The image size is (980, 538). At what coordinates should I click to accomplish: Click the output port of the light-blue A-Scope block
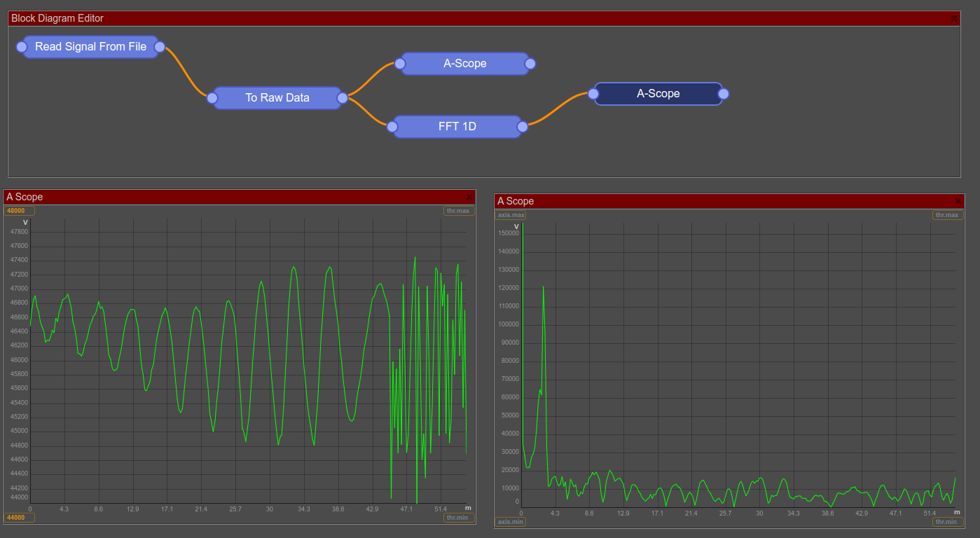point(530,64)
